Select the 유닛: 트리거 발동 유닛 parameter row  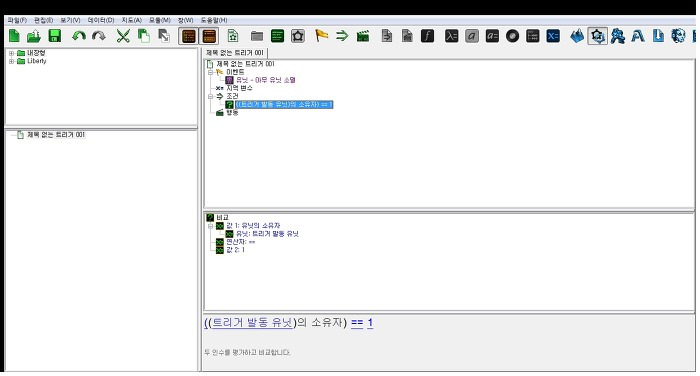click(267, 234)
